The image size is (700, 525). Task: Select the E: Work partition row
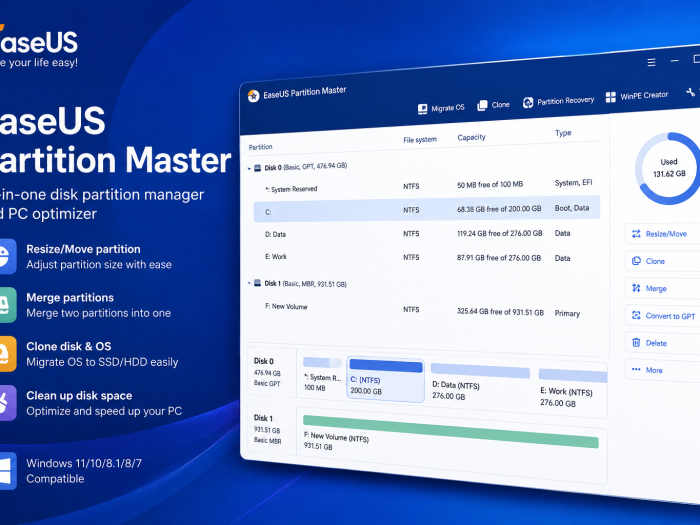[x=427, y=258]
